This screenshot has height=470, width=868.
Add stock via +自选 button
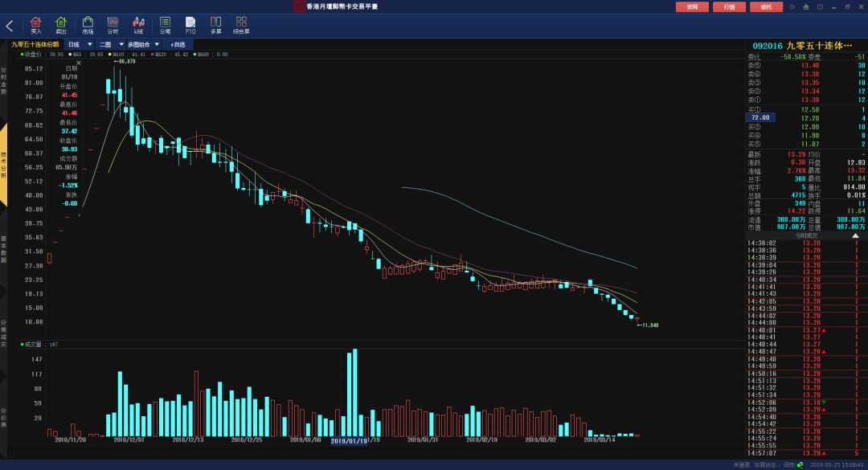tap(178, 44)
